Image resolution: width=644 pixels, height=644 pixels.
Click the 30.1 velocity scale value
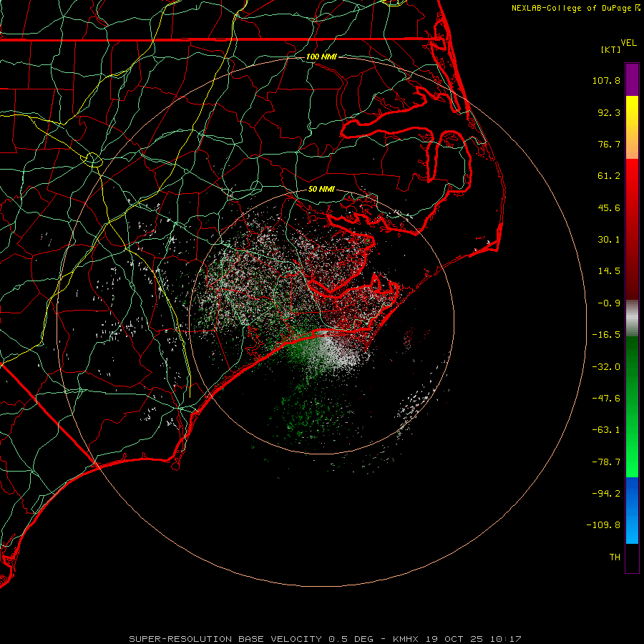click(x=609, y=240)
